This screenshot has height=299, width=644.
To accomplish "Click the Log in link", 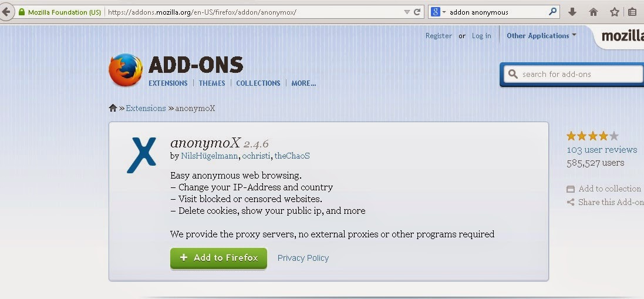I will coord(481,36).
